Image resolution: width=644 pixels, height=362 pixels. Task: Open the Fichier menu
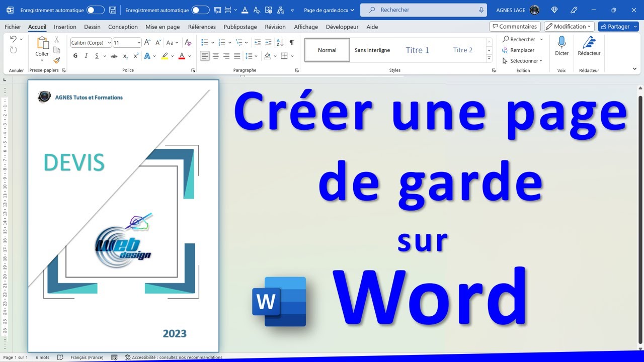tap(13, 27)
